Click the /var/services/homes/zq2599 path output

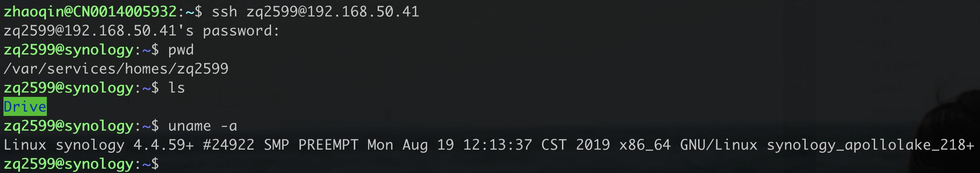pos(116,69)
